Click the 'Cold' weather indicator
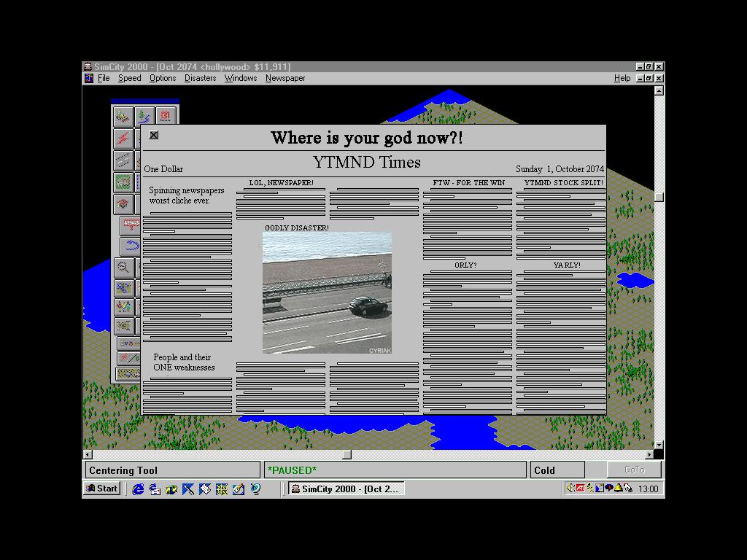This screenshot has width=747, height=560. (x=557, y=470)
